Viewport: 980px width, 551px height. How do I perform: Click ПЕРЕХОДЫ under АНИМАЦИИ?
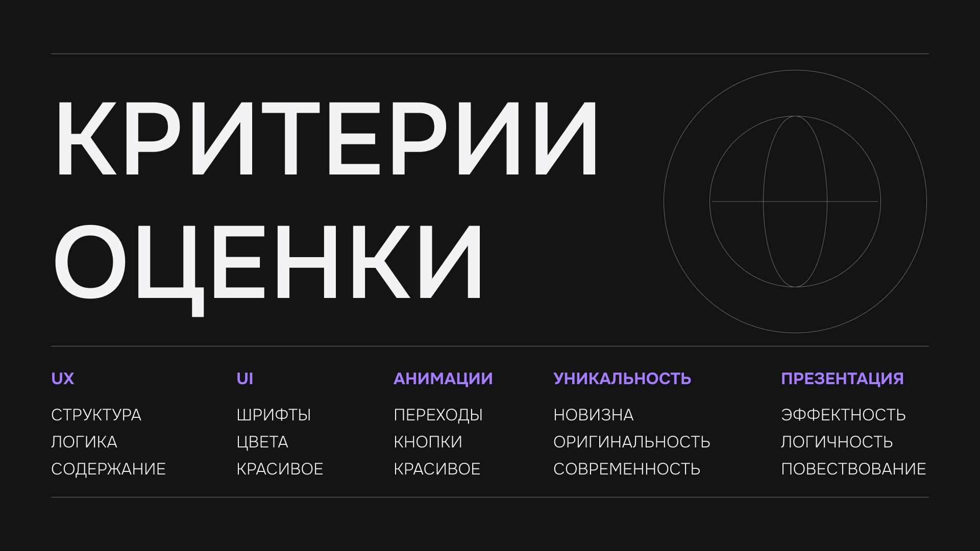pyautogui.click(x=438, y=415)
